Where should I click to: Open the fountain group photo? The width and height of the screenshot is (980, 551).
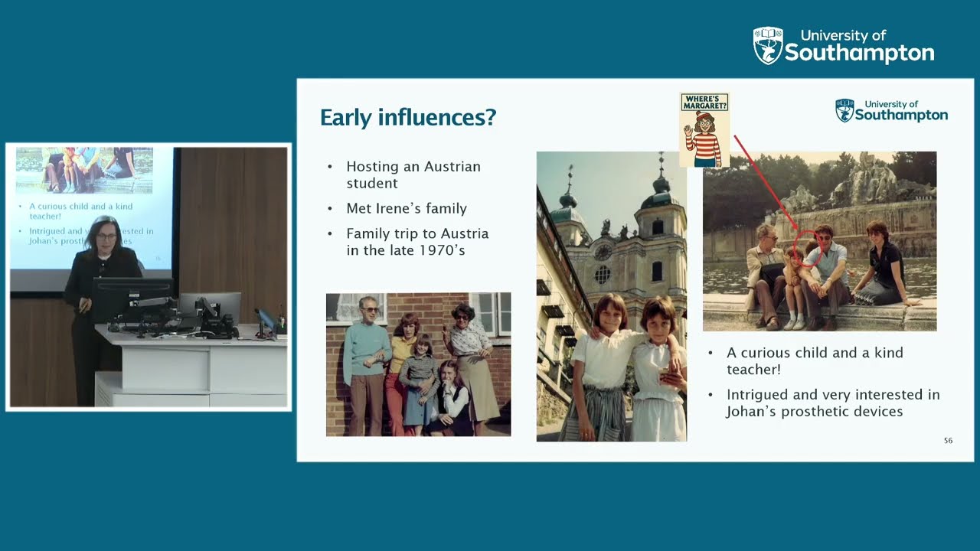pos(819,241)
